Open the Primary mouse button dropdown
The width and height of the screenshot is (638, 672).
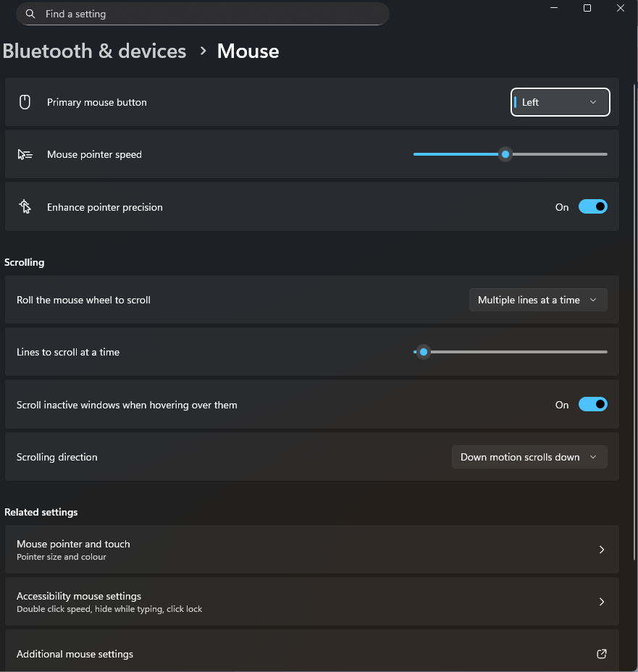pyautogui.click(x=560, y=102)
